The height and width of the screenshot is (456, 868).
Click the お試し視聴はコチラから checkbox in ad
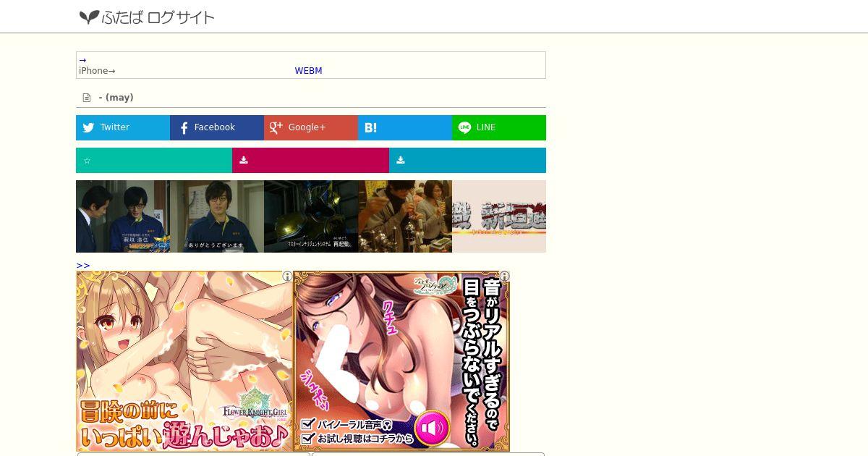pos(308,439)
